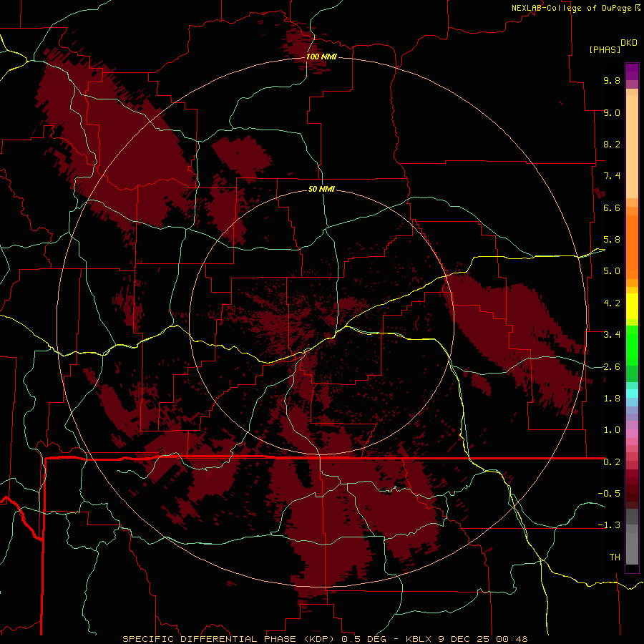Click the KBLX station identifier

pos(418,639)
